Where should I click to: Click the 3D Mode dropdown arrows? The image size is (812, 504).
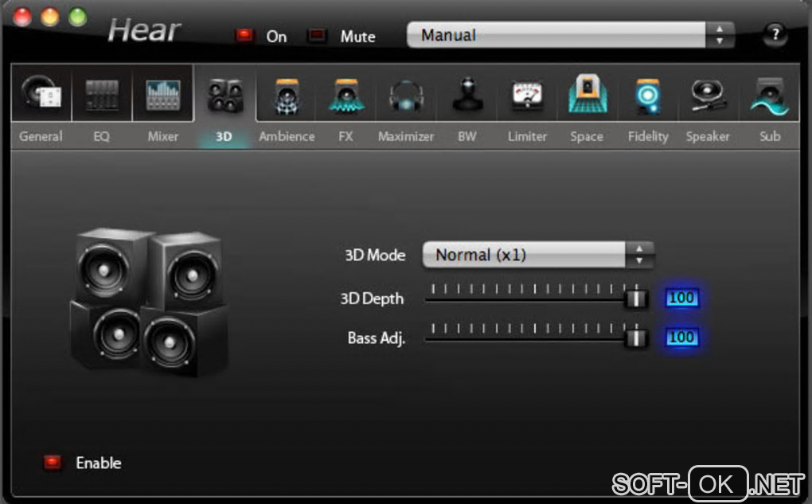tap(639, 254)
